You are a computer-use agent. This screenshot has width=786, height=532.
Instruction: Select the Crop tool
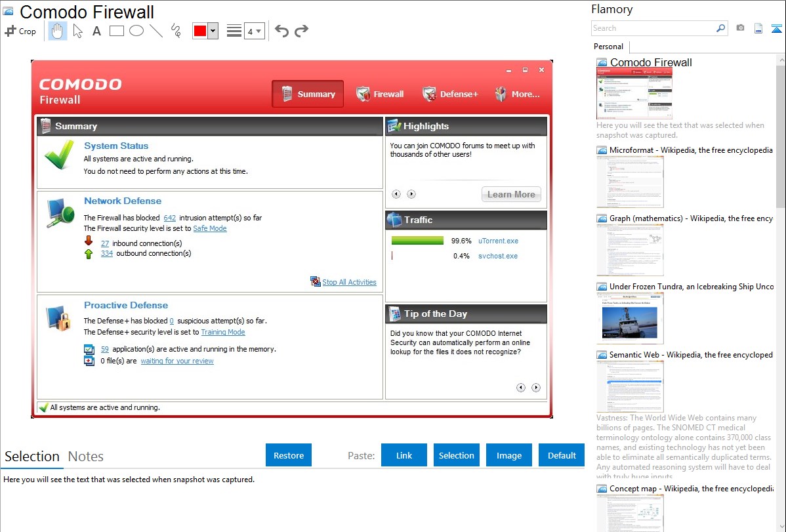20,31
